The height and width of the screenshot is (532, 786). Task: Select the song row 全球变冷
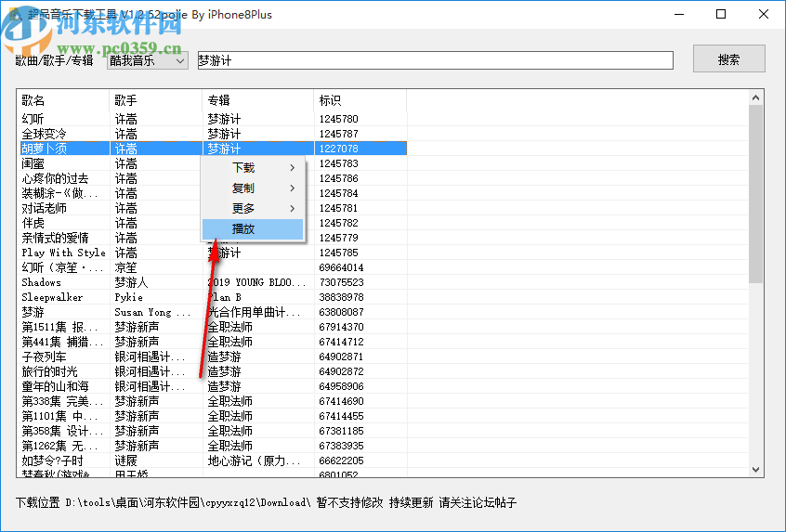click(213, 135)
